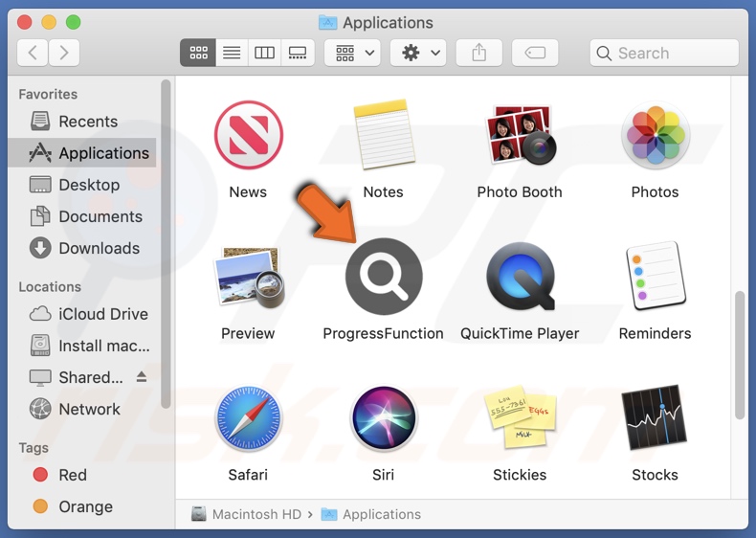Switch to column view
Viewport: 756px width, 538px height.
click(264, 53)
